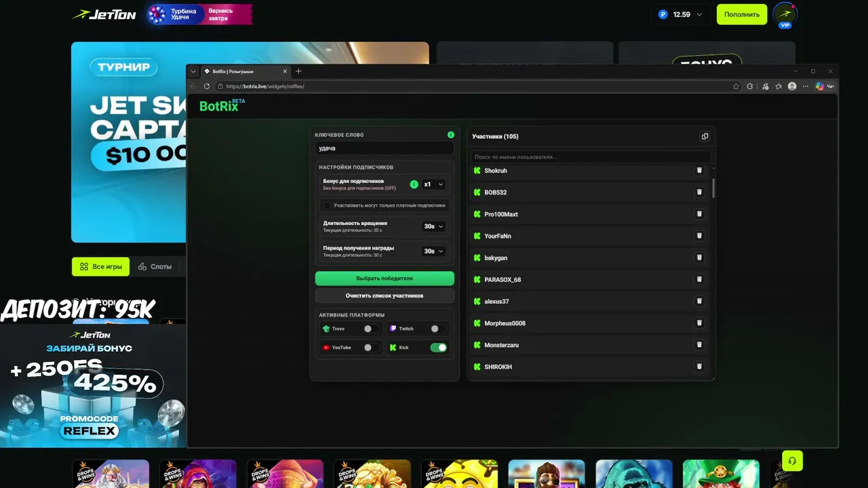868x488 pixels.
Task: Click the trash icon next to Monsterzaru
Action: [x=699, y=345]
